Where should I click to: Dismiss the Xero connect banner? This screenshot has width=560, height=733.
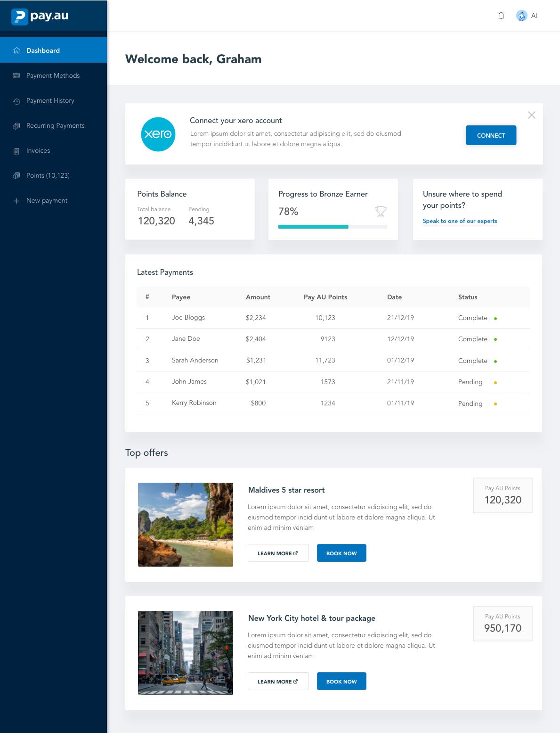coord(531,115)
